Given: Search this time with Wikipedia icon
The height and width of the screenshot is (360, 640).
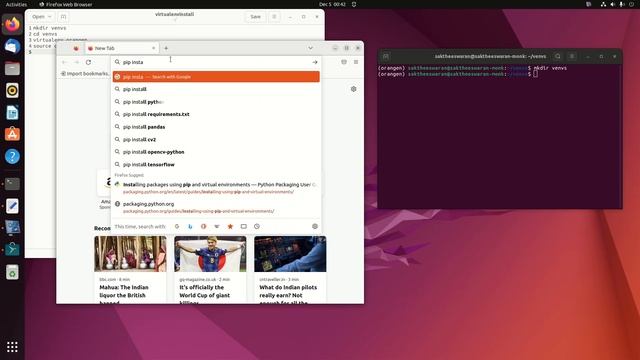Looking at the screenshot, I should 217,227.
